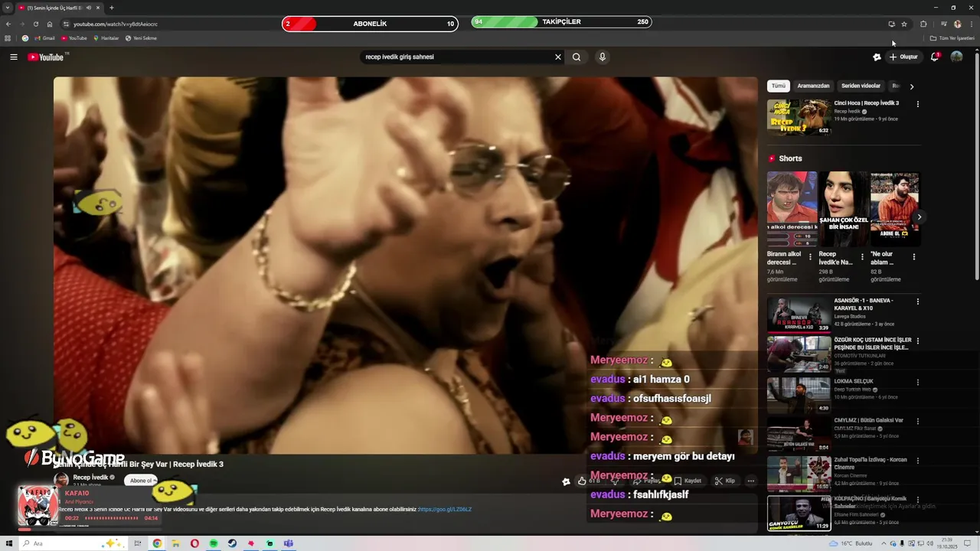Show next Shorts with the arrow
The width and height of the screenshot is (980, 551).
(919, 217)
